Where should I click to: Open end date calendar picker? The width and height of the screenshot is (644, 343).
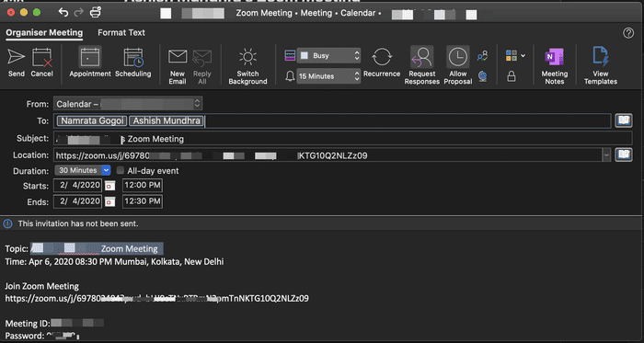(x=109, y=201)
